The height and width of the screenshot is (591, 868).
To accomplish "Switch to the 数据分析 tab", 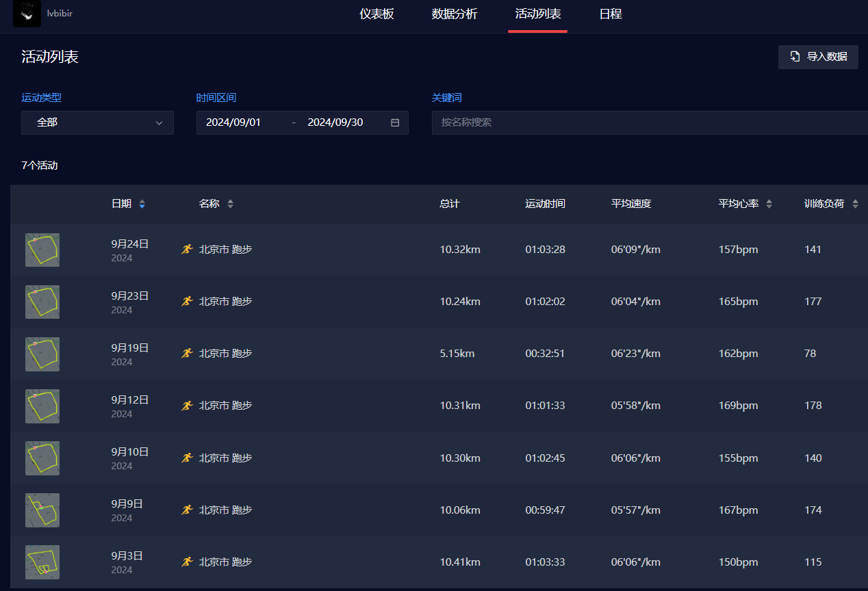I will 455,14.
